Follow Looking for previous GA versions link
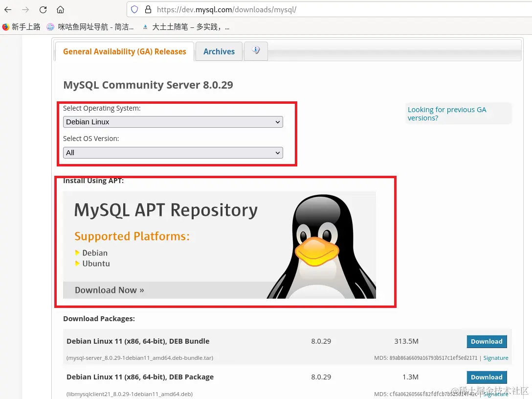 coord(447,114)
